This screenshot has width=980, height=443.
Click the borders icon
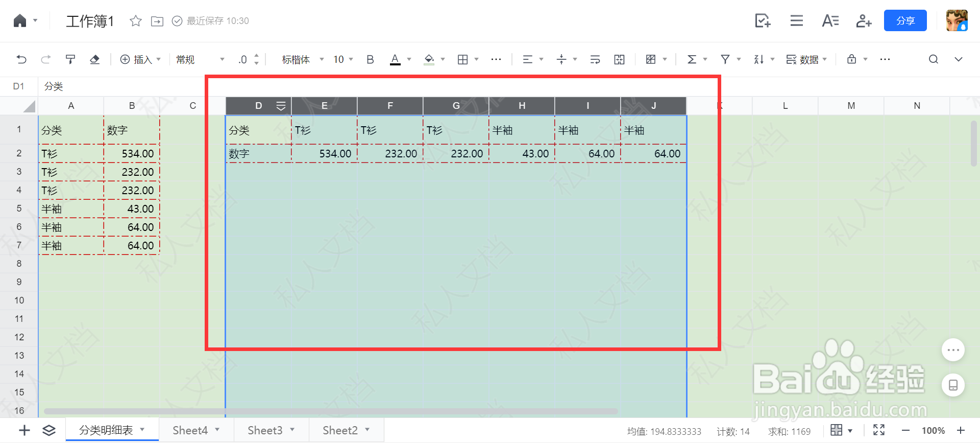pos(462,59)
